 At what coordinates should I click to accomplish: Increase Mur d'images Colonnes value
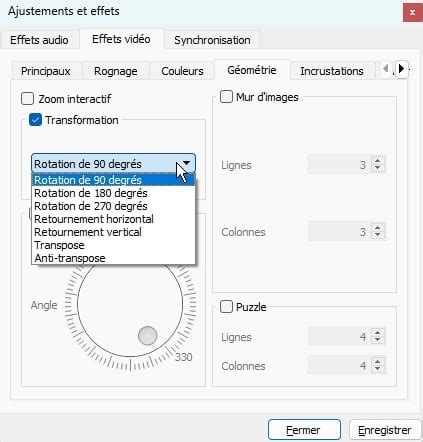coord(377,227)
